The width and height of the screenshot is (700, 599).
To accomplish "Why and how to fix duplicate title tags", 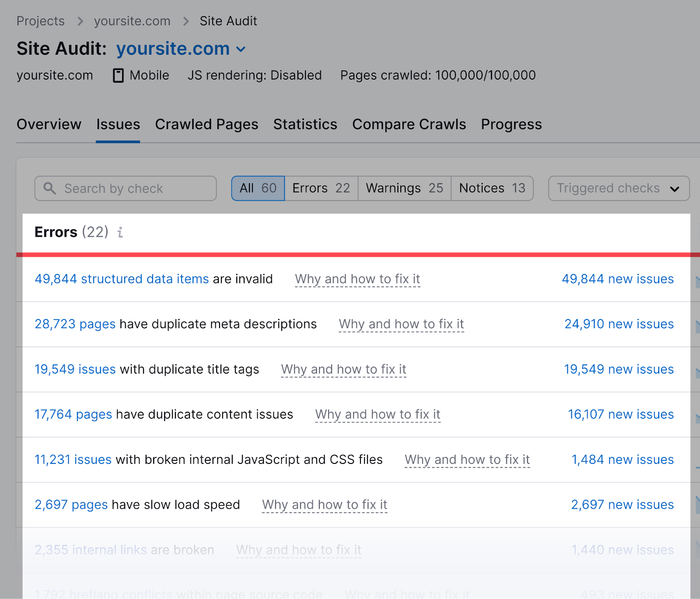I will [343, 369].
